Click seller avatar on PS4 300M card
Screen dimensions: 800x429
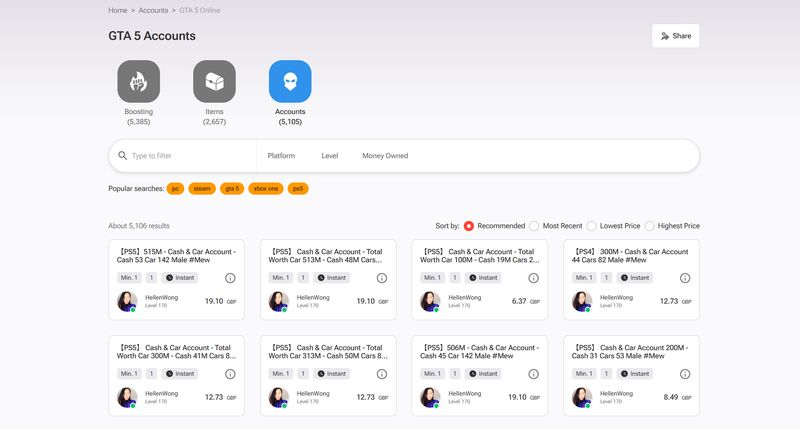coord(582,301)
